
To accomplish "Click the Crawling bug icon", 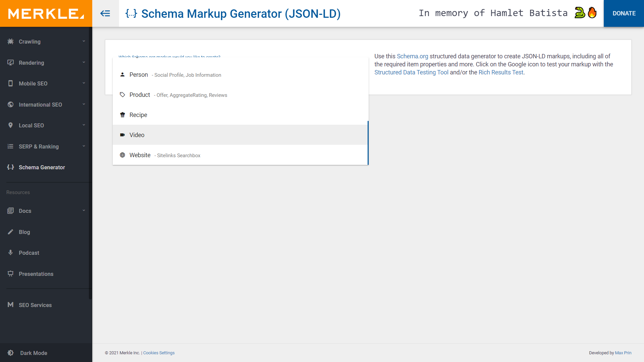I will click(x=11, y=42).
